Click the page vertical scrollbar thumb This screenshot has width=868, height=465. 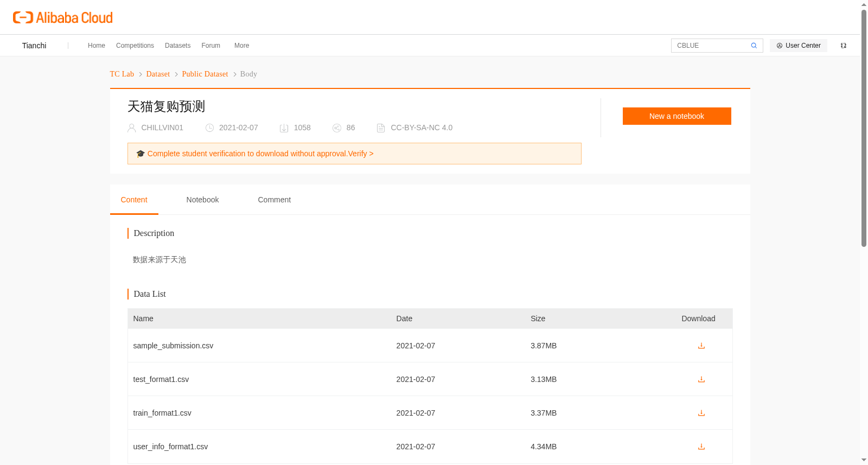tap(864, 128)
